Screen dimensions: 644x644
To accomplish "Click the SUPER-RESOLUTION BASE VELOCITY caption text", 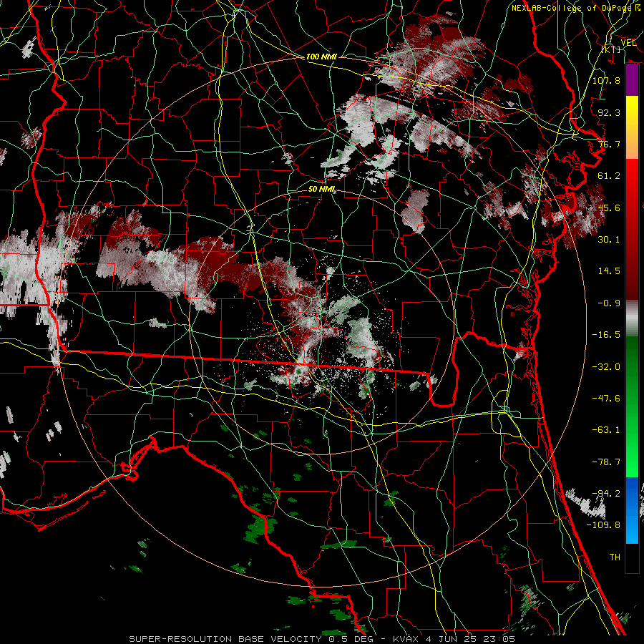I will (225, 639).
